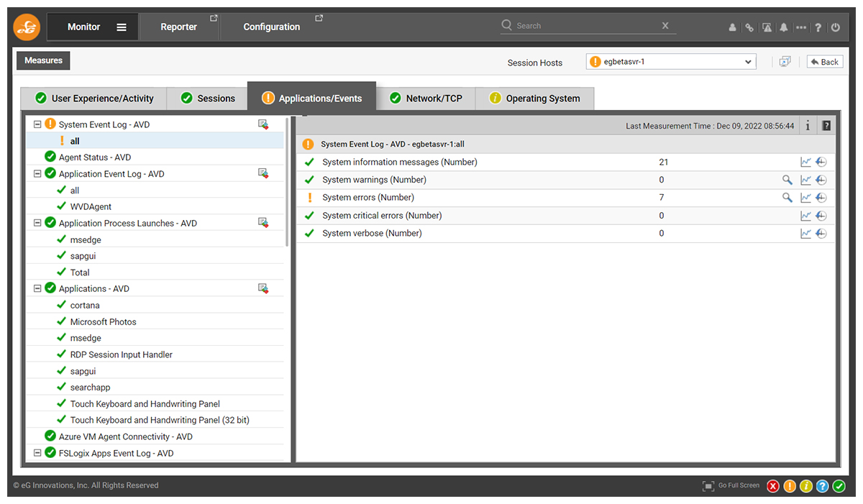Open history clock icon for System errors

821,198
